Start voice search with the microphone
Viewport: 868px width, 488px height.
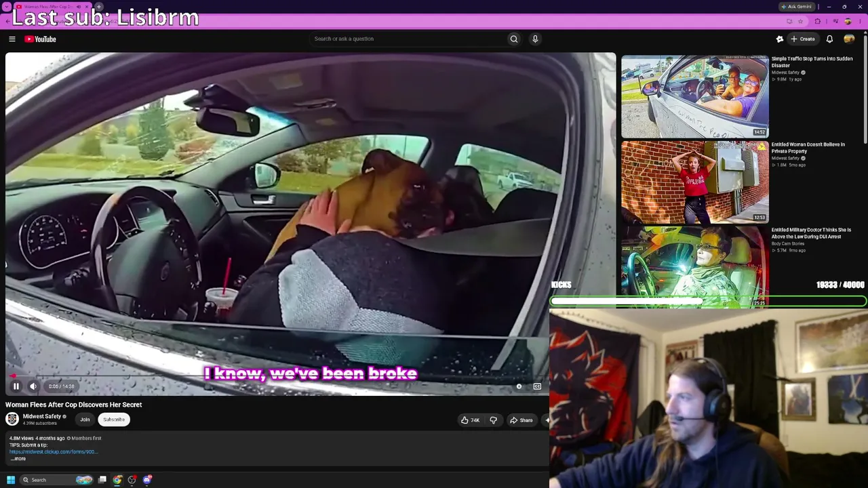(535, 39)
